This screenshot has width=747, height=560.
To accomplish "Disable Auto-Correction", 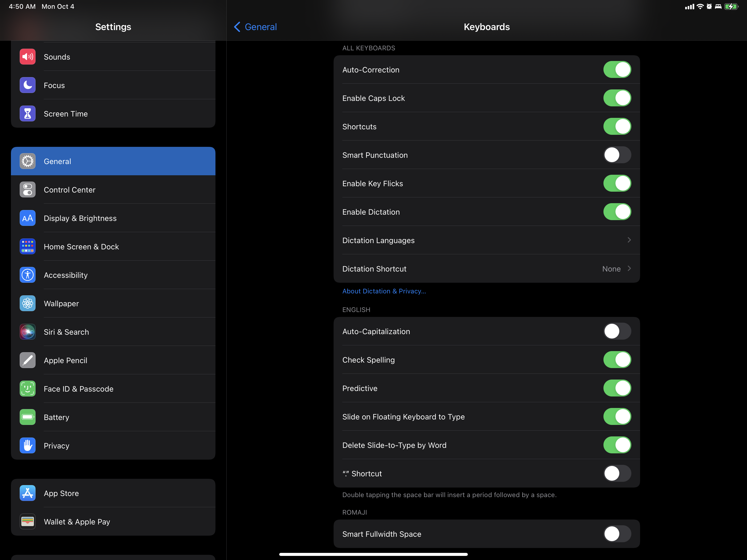I will pyautogui.click(x=617, y=69).
